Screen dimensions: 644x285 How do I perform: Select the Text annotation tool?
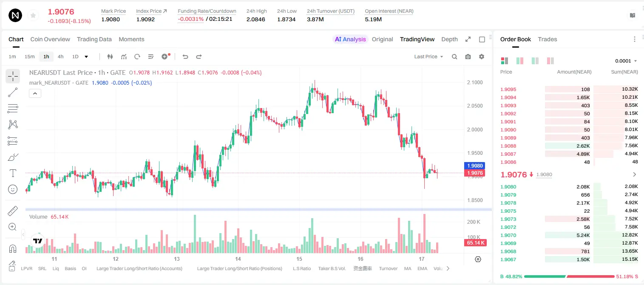(x=13, y=173)
